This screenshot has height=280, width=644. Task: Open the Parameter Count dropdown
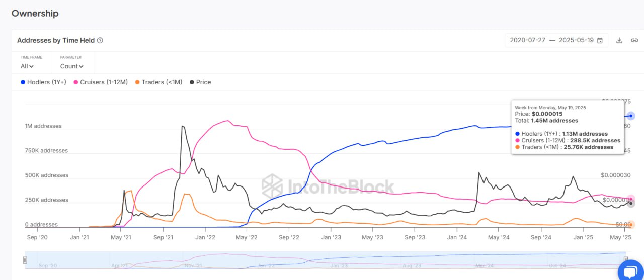(72, 66)
